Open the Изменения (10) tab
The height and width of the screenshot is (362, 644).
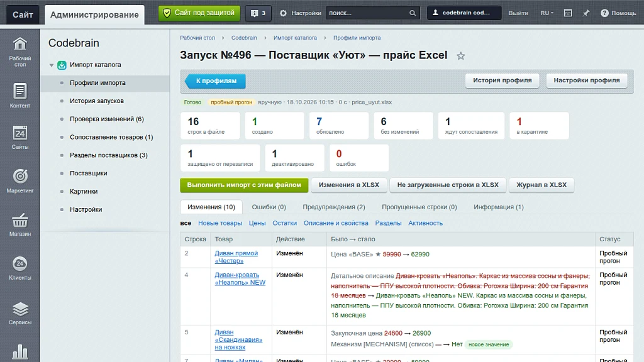click(211, 207)
